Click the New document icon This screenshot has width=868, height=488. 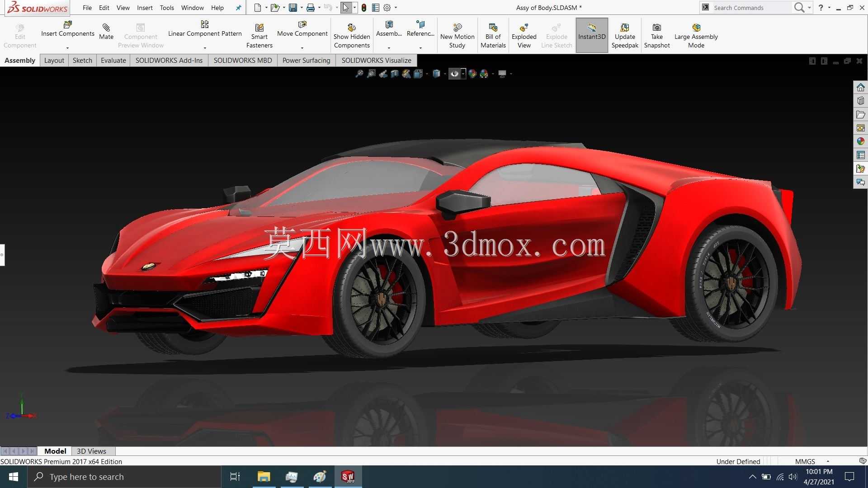tap(257, 8)
